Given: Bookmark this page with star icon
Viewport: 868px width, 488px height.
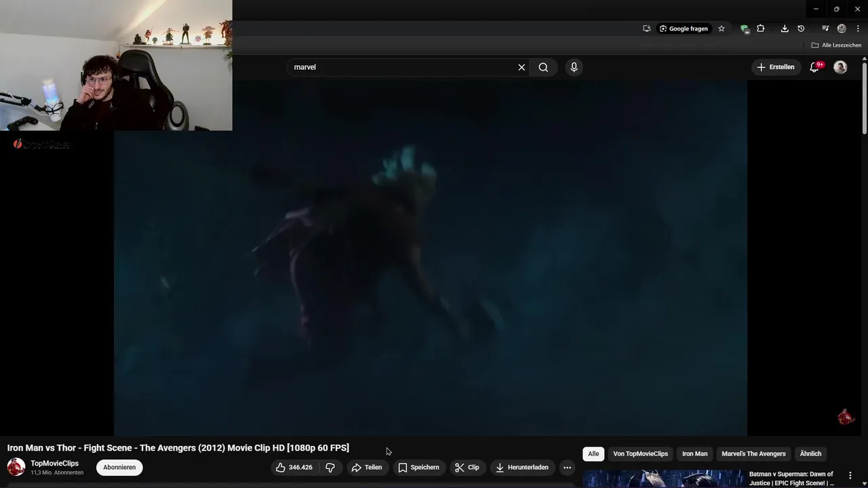Looking at the screenshot, I should 722,28.
